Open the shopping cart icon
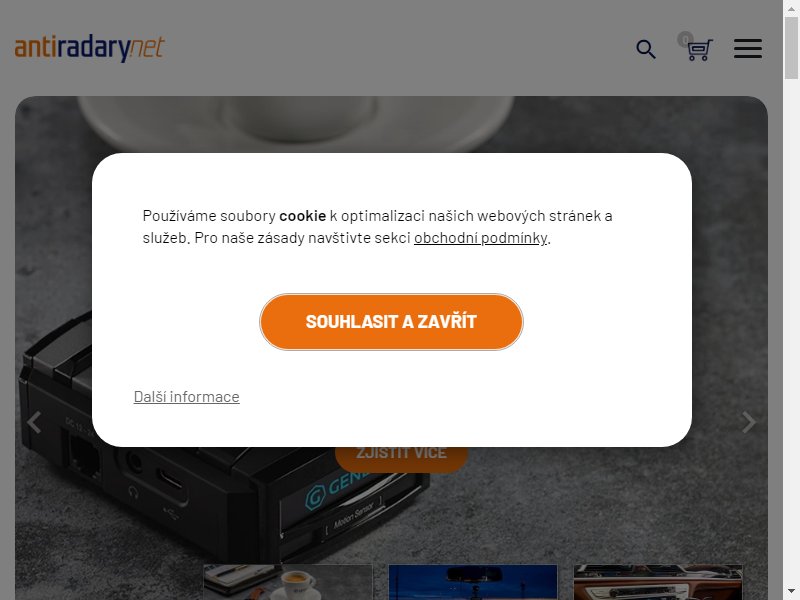 pos(699,51)
